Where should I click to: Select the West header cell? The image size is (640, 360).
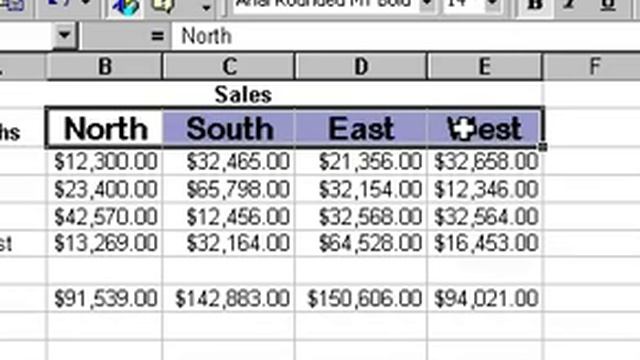pyautogui.click(x=484, y=129)
